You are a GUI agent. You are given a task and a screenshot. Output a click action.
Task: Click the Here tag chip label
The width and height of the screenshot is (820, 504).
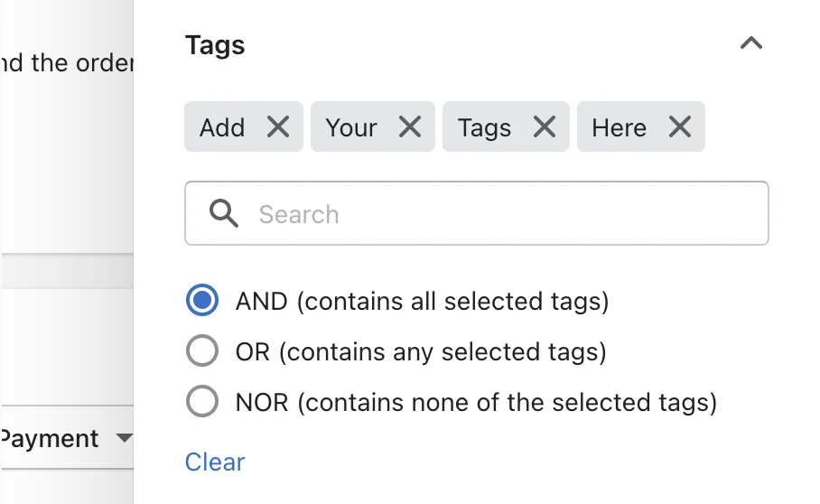(x=620, y=127)
